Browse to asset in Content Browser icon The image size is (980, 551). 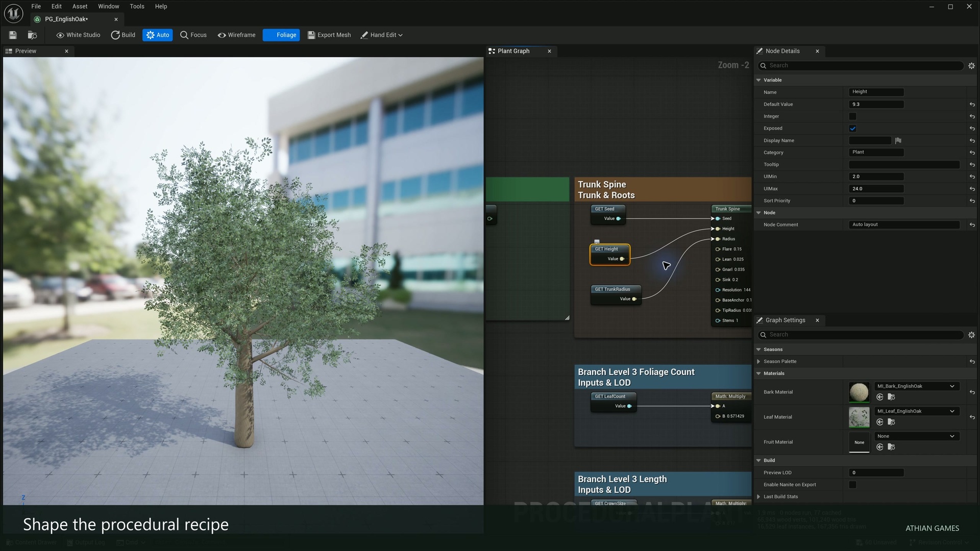coord(32,35)
